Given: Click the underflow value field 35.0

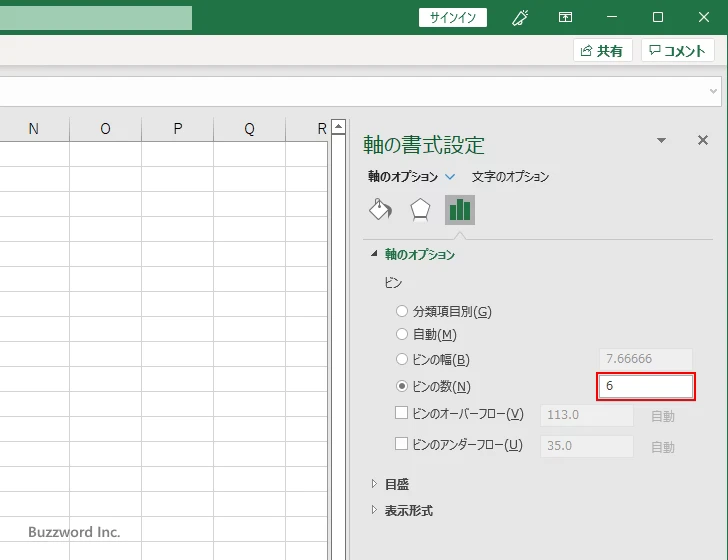Looking at the screenshot, I should (x=587, y=446).
